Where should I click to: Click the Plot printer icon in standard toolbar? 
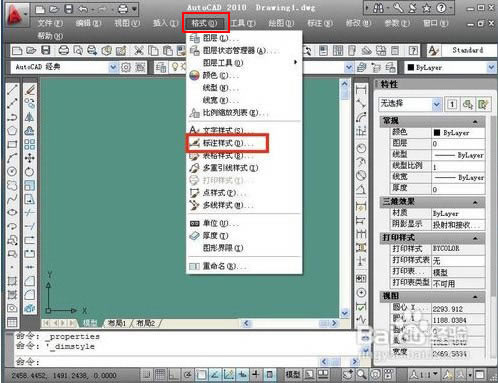click(63, 51)
